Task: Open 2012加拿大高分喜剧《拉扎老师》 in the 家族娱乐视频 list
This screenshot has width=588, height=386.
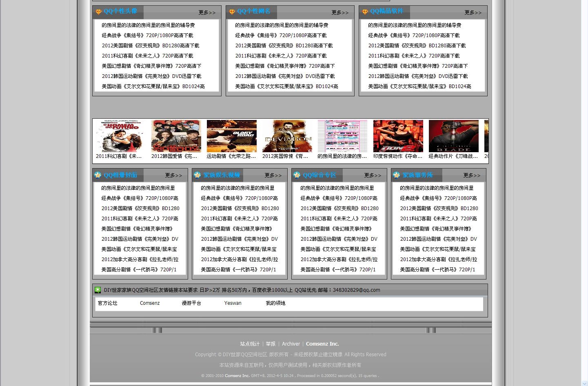Action: [240, 260]
